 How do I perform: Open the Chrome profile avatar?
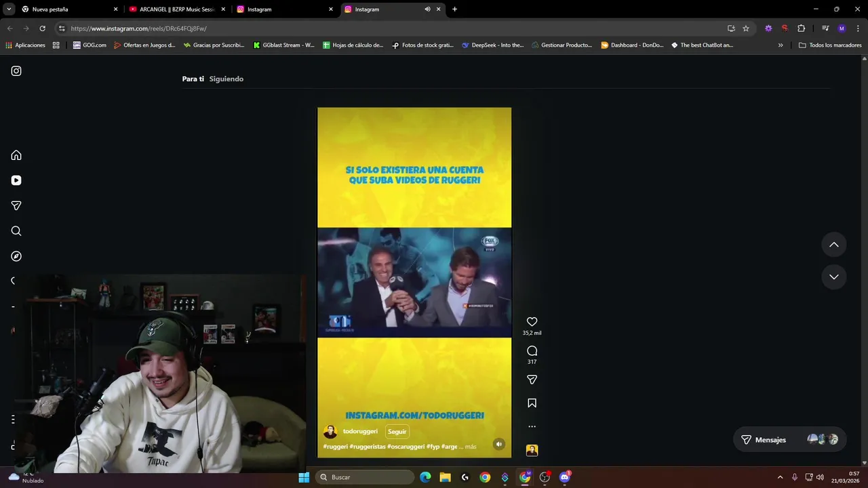point(842,28)
